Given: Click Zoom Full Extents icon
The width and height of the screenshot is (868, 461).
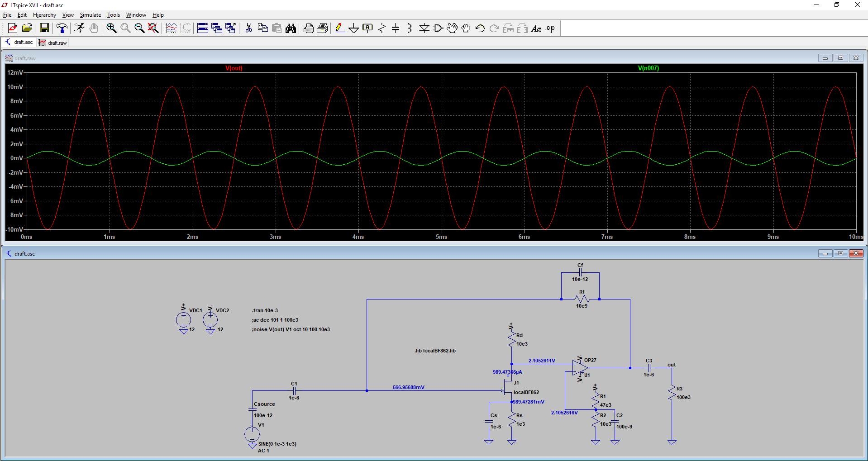Looking at the screenshot, I should (153, 28).
